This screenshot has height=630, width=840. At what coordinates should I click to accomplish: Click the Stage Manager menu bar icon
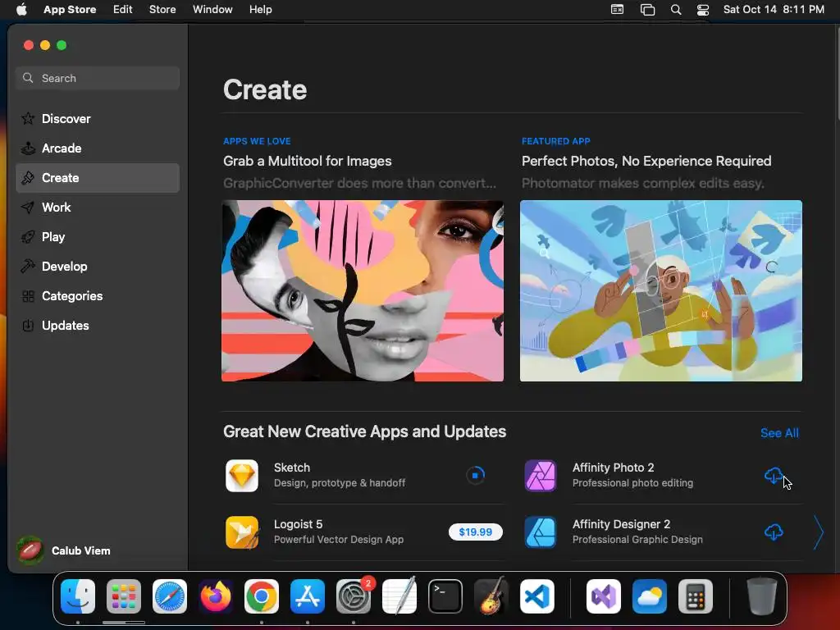pyautogui.click(x=648, y=10)
